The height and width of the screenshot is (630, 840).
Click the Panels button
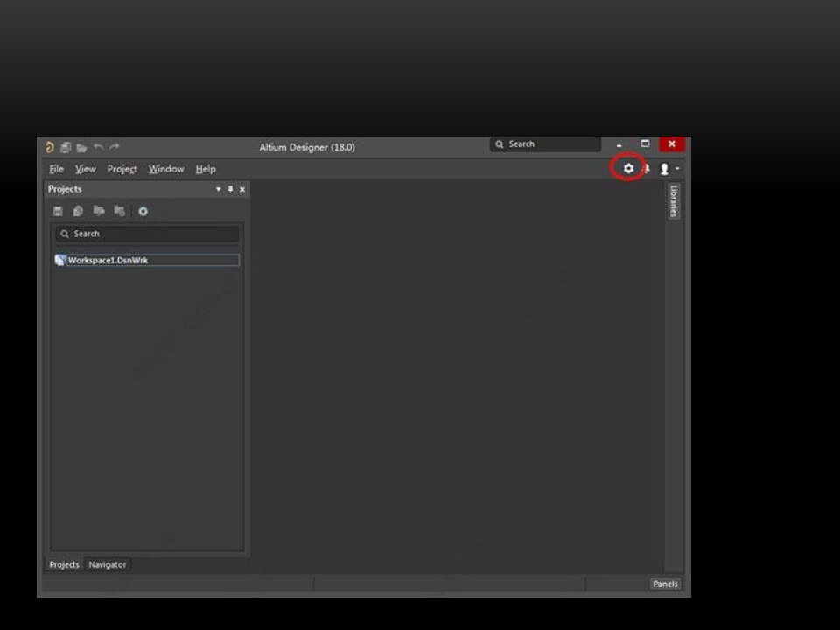tap(665, 584)
